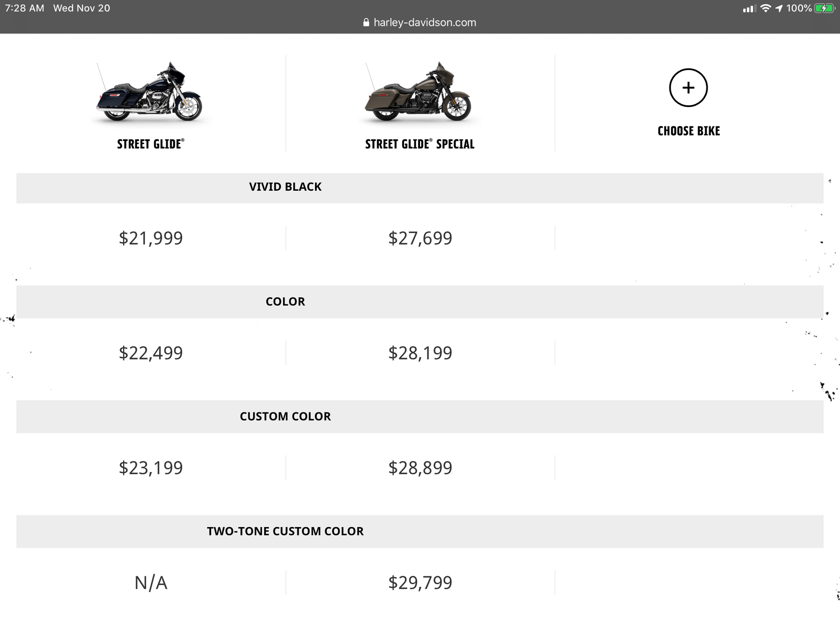840x630 pixels.
Task: Select the Custom Color section header
Action: pos(285,417)
